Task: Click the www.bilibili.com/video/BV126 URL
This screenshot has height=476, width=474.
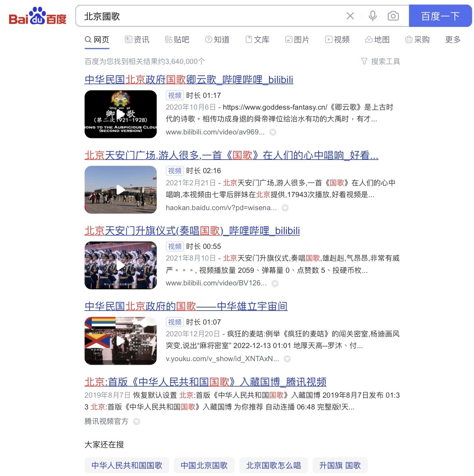Action: (x=216, y=283)
